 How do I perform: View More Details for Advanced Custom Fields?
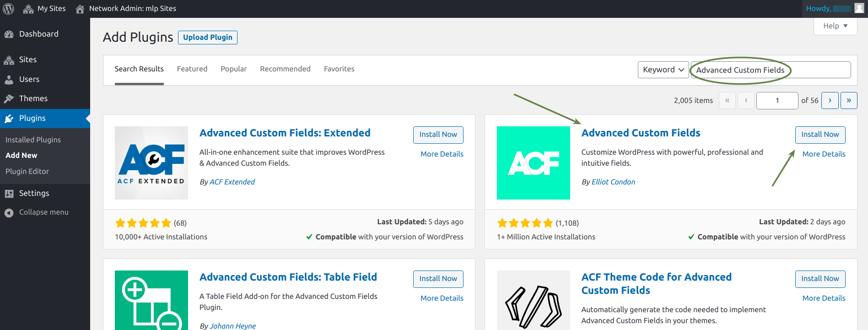pos(824,154)
